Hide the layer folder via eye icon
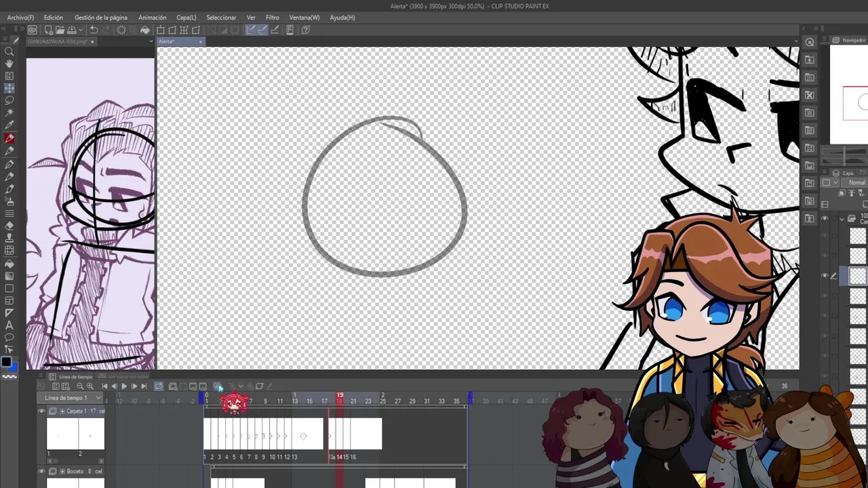 [825, 218]
